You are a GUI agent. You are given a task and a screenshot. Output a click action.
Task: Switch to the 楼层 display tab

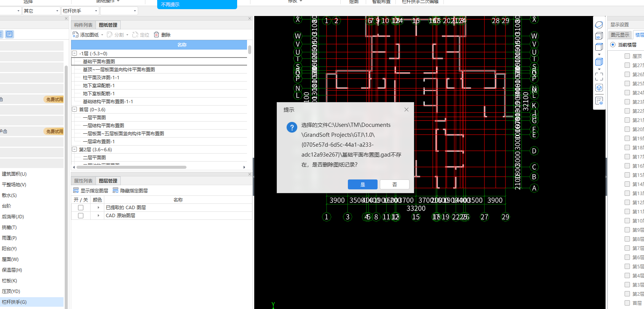coord(639,35)
